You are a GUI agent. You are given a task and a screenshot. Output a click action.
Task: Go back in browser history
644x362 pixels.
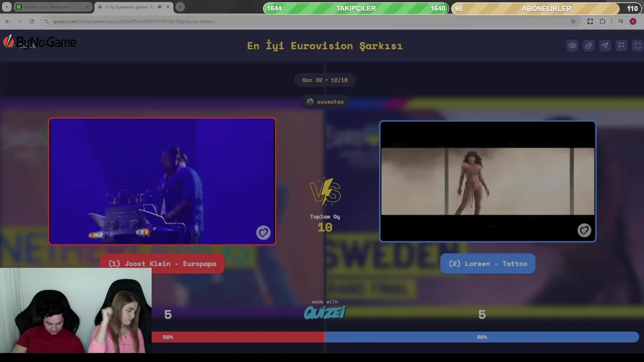(x=7, y=21)
